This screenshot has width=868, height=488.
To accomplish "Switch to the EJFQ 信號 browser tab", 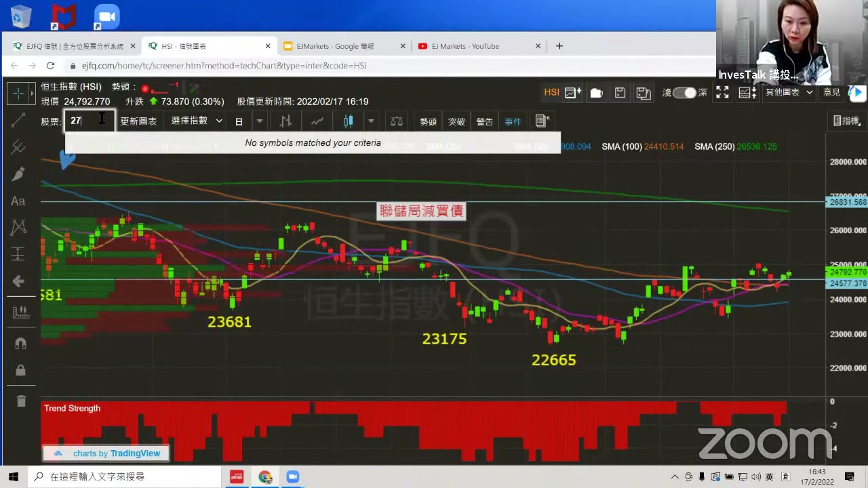I will pyautogui.click(x=75, y=46).
